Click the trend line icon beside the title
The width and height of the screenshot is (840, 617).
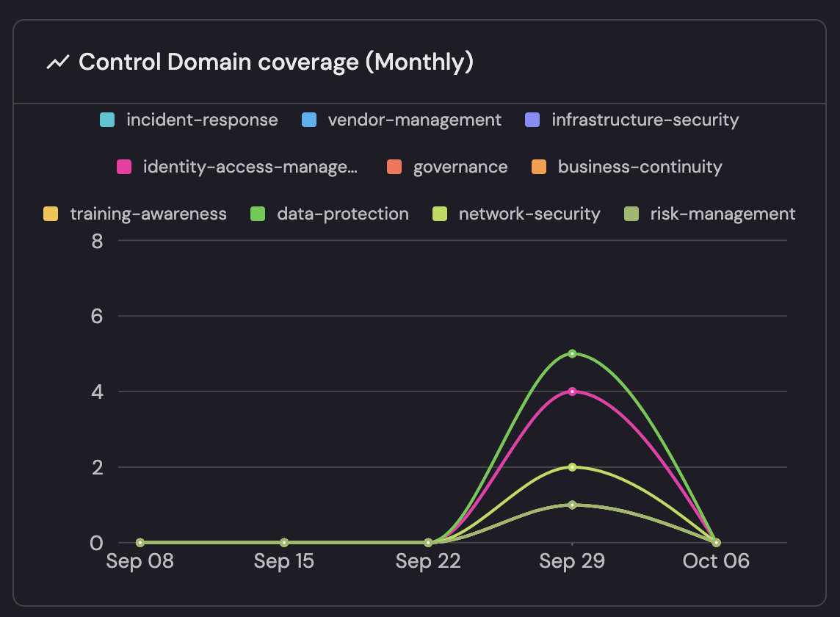pos(57,63)
